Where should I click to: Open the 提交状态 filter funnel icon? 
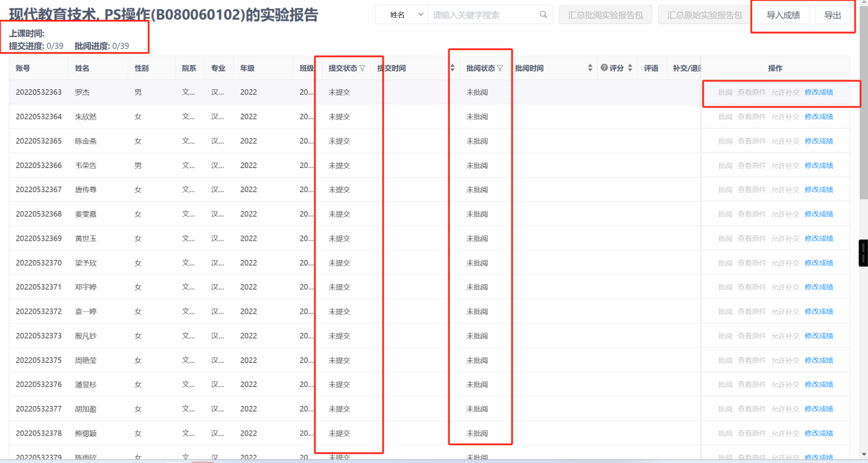[362, 69]
